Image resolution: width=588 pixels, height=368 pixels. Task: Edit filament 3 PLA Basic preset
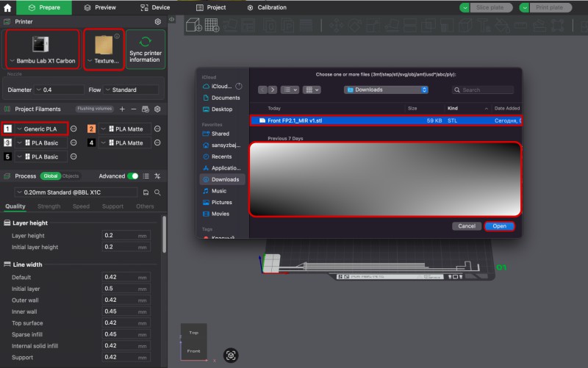pyautogui.click(x=74, y=142)
